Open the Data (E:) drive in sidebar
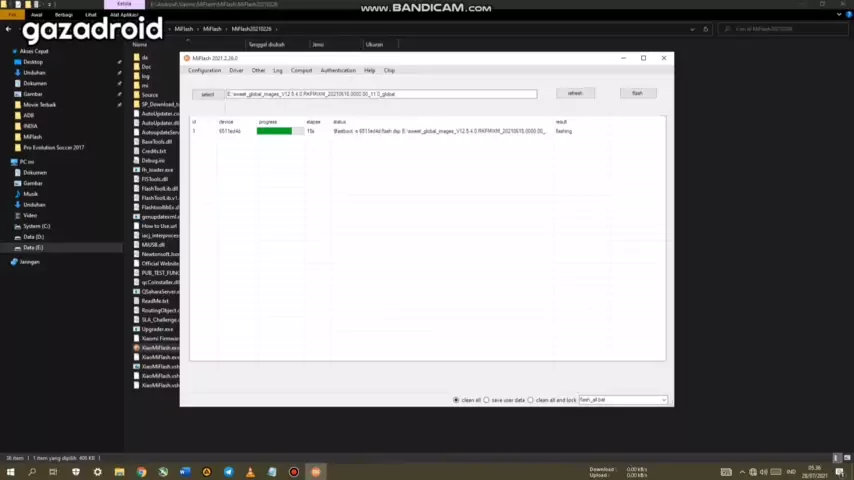 (33, 247)
